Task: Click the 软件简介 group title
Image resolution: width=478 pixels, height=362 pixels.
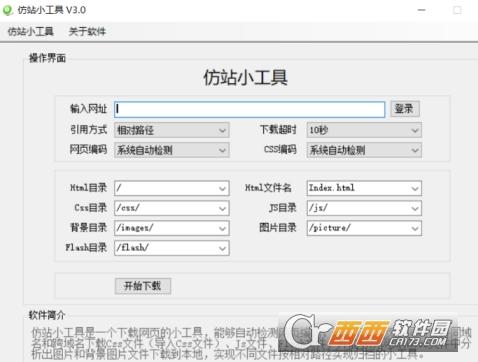Action: tap(47, 315)
